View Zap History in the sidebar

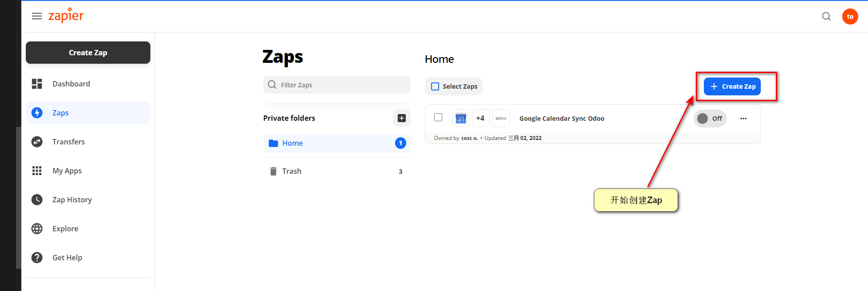click(88, 200)
